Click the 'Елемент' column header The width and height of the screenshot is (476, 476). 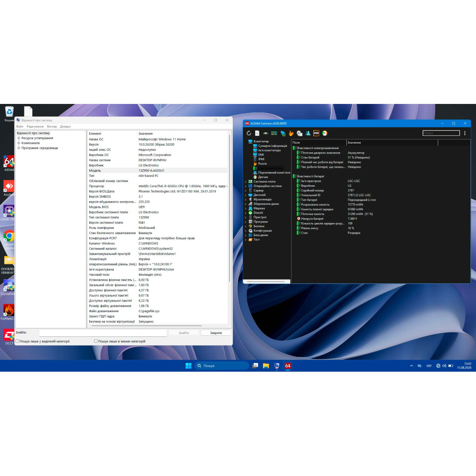[112, 134]
